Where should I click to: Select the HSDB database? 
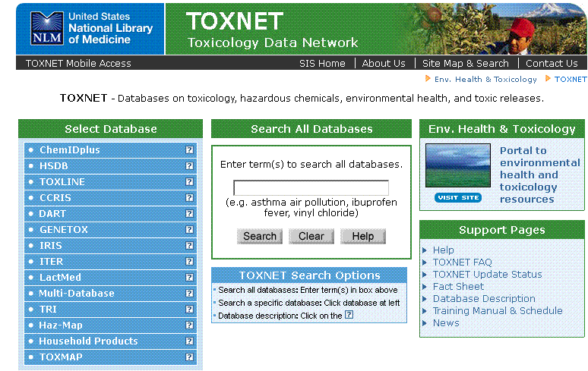pos(54,166)
